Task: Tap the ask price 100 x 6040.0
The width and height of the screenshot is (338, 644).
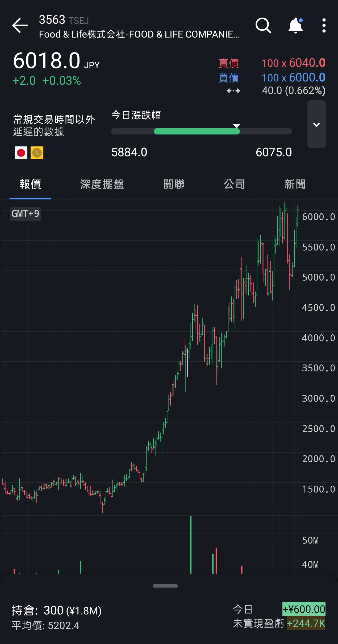Action: [294, 63]
